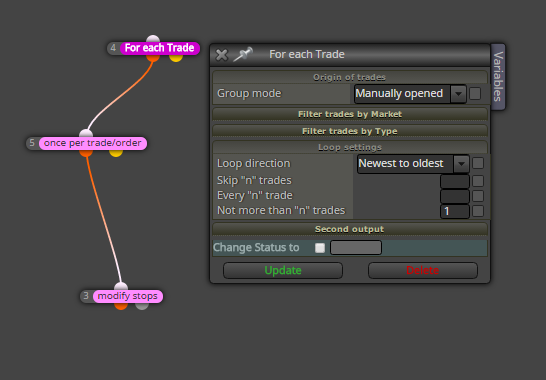Click the orange output of once per trade/order
Viewport: 546px width, 380px height.
(x=86, y=153)
